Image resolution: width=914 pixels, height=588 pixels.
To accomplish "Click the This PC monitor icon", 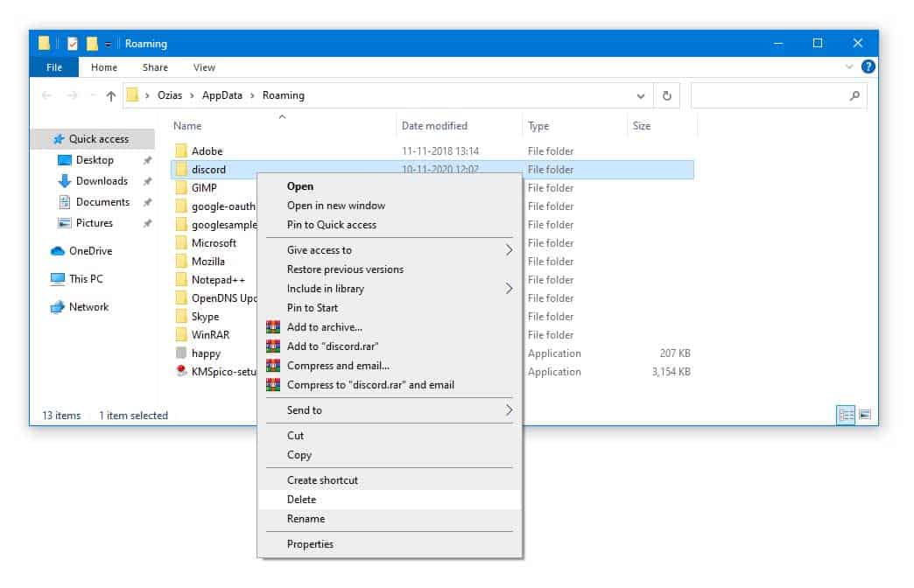I will 57,279.
